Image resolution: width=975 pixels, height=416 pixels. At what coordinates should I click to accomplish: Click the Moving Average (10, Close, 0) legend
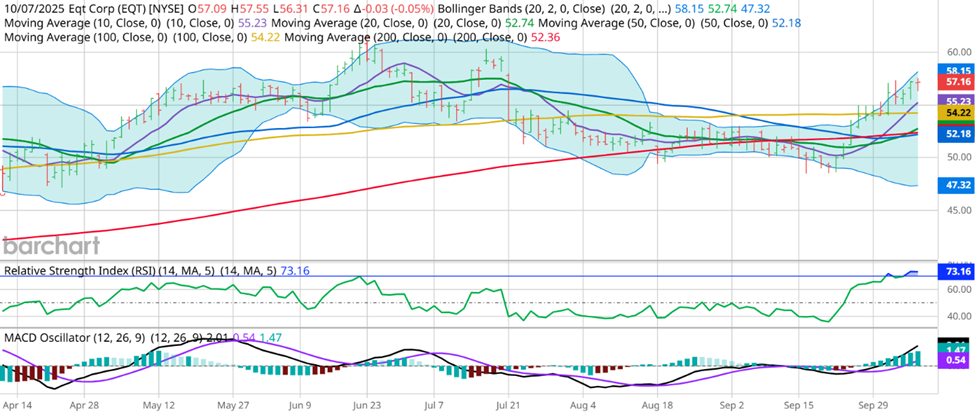(x=64, y=22)
